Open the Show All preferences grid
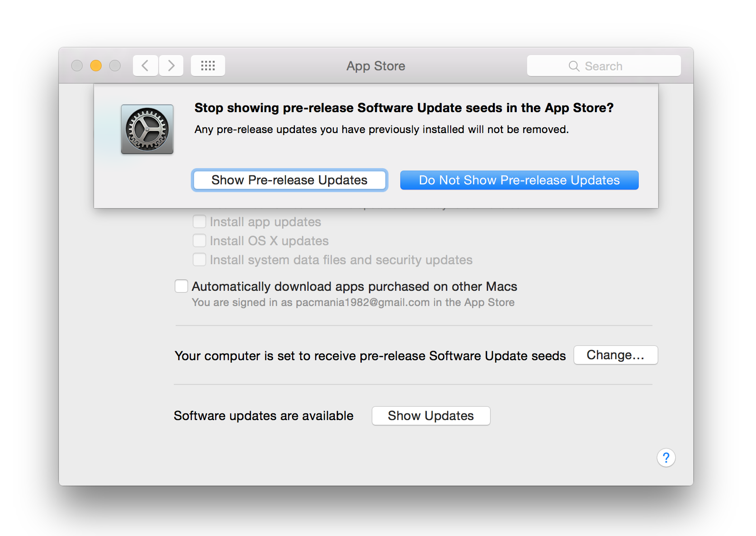Screen dimensions: 756x536 (208, 66)
